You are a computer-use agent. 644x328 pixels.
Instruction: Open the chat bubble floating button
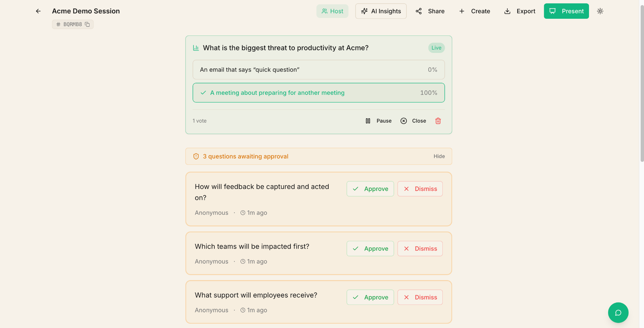(618, 313)
